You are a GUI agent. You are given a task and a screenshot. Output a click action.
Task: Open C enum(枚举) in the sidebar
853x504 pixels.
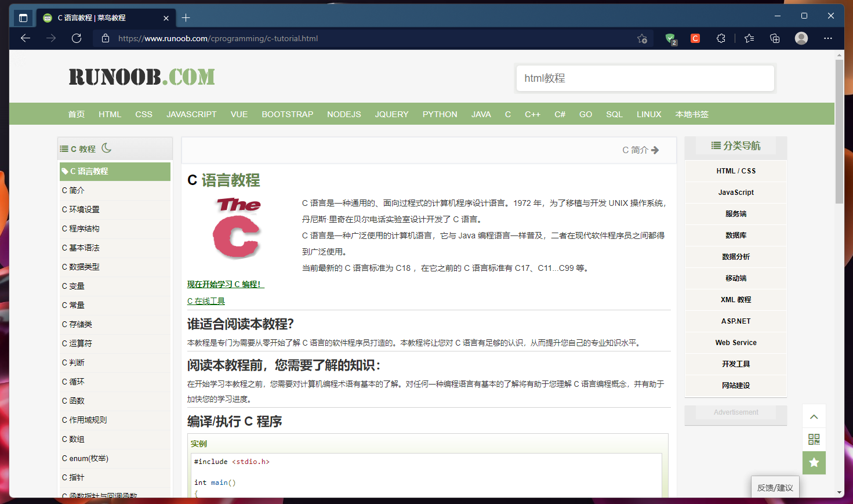(x=115, y=458)
